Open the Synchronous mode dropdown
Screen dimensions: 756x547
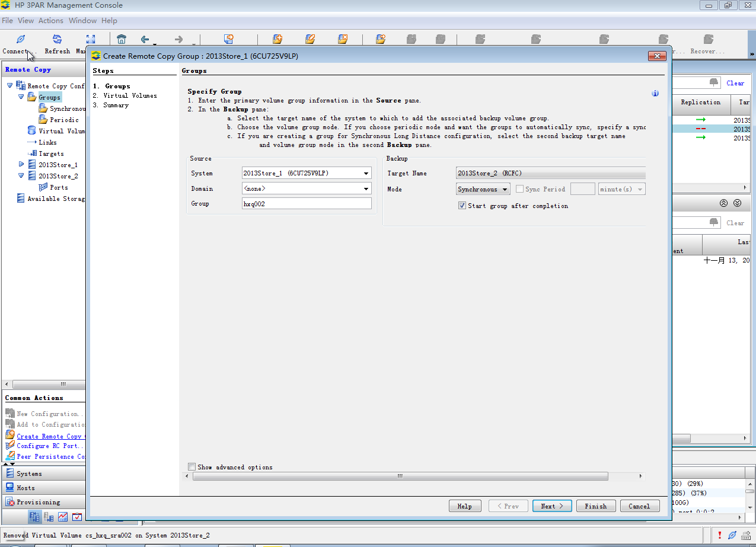tap(505, 189)
